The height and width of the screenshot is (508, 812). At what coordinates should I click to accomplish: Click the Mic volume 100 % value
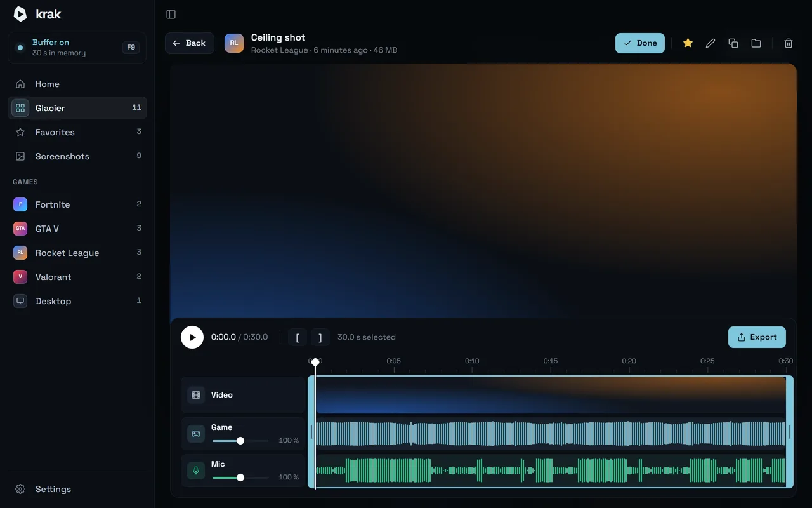tap(289, 478)
